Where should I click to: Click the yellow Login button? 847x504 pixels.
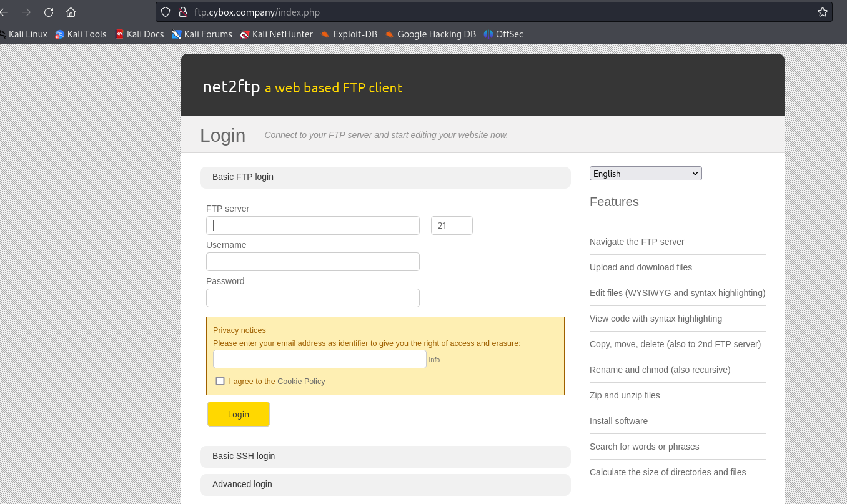[239, 414]
